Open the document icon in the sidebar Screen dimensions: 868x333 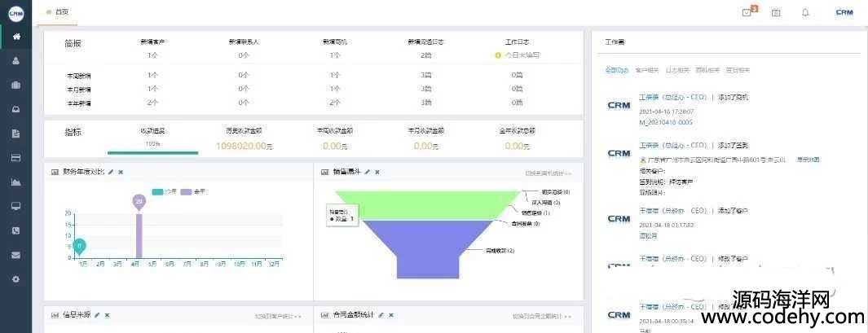(16, 134)
